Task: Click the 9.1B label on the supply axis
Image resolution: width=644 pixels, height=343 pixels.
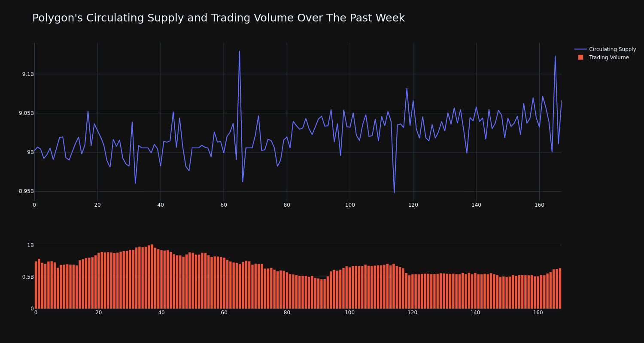Action: click(x=28, y=74)
